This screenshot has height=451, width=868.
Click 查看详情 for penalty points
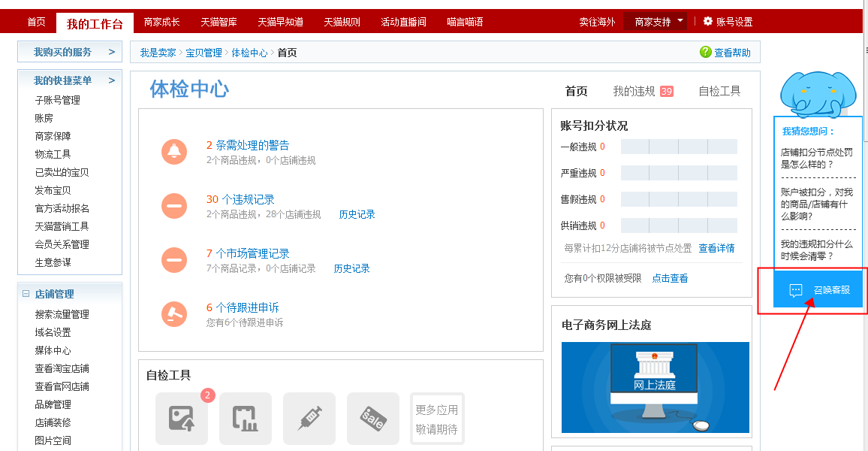coord(716,248)
